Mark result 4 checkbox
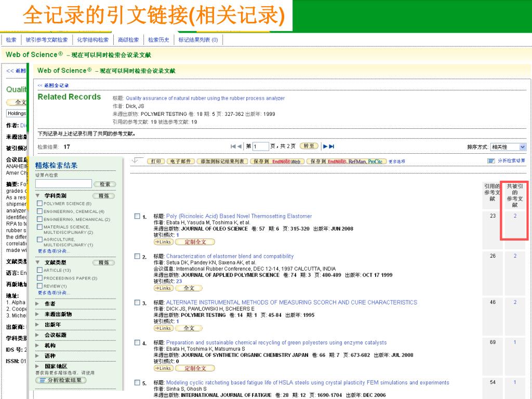The height and width of the screenshot is (399, 532). pyautogui.click(x=137, y=343)
